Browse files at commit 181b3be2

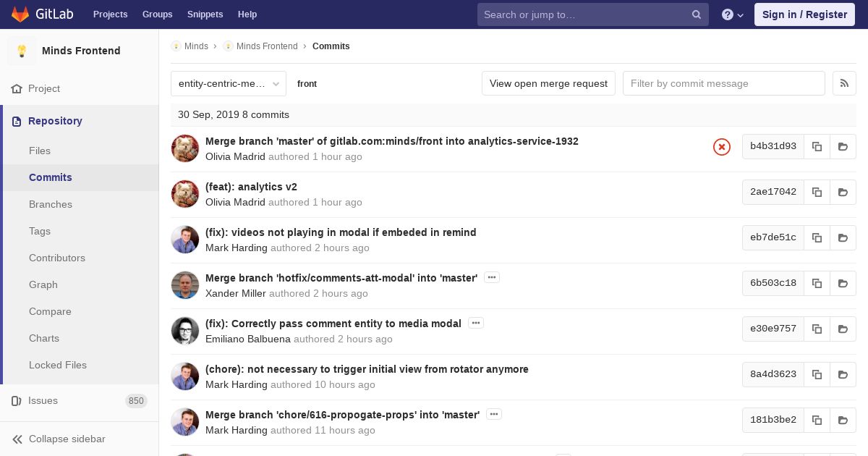pyautogui.click(x=843, y=420)
